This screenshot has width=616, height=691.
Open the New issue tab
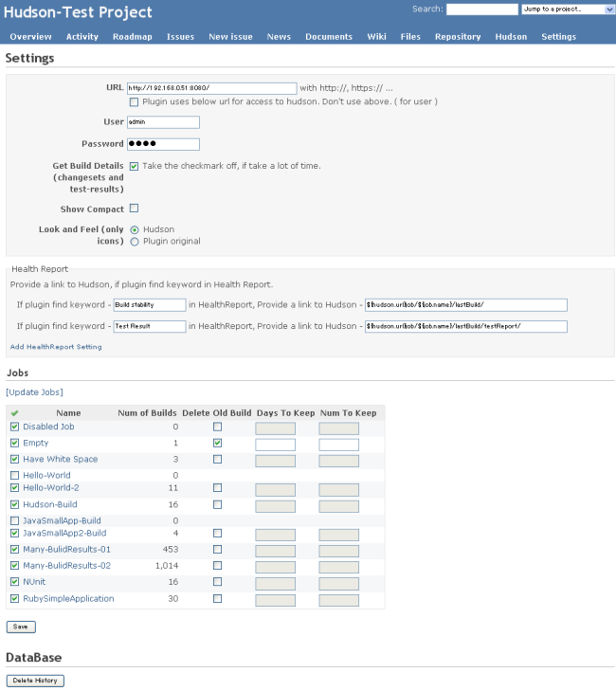(x=230, y=37)
